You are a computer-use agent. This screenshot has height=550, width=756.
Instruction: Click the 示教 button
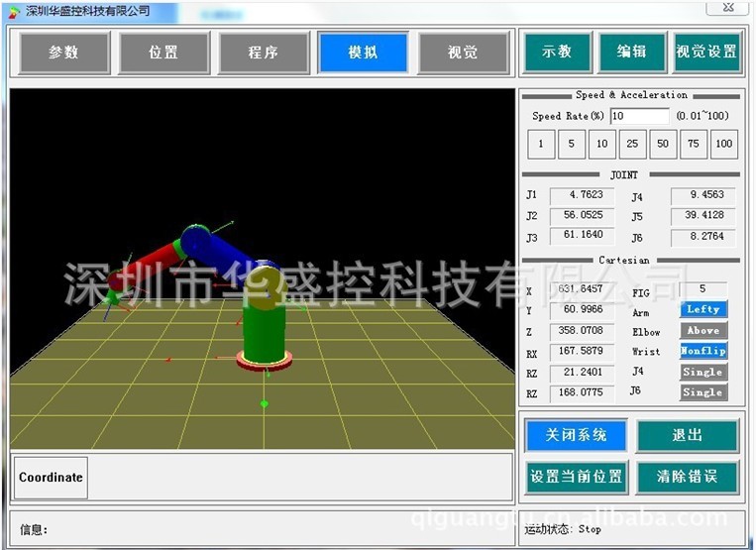click(558, 53)
